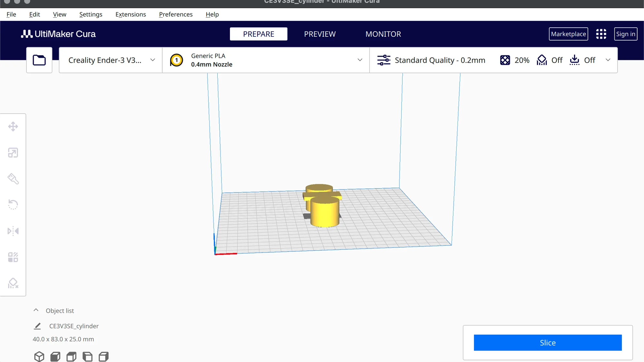Edit object name with pencil icon
The height and width of the screenshot is (362, 644).
(37, 326)
